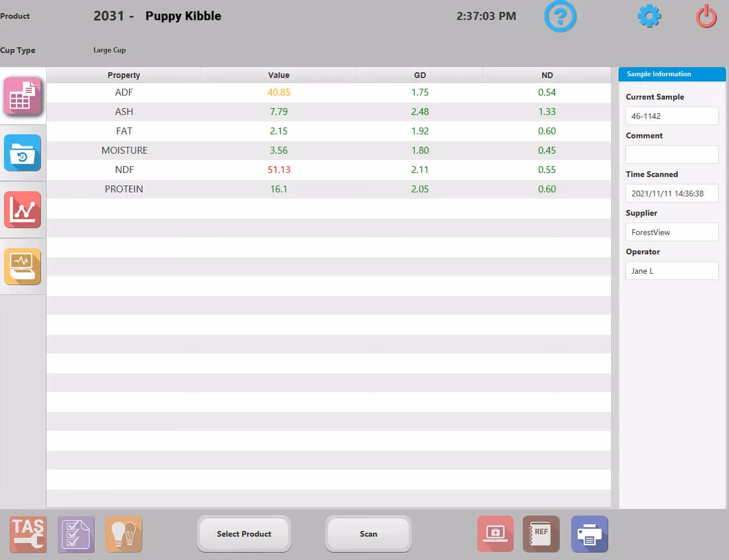Open the brown REF notebook icon
The height and width of the screenshot is (560, 729).
541,534
